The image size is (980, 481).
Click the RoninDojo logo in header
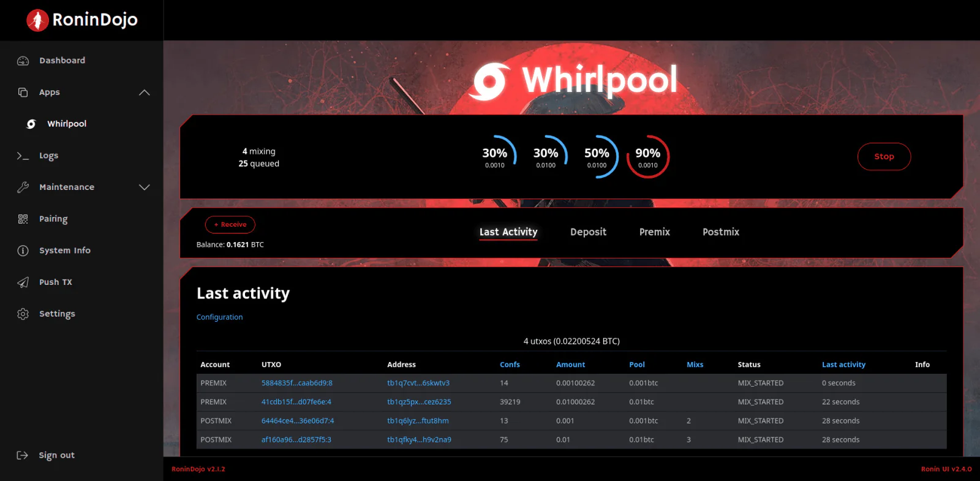pyautogui.click(x=82, y=20)
